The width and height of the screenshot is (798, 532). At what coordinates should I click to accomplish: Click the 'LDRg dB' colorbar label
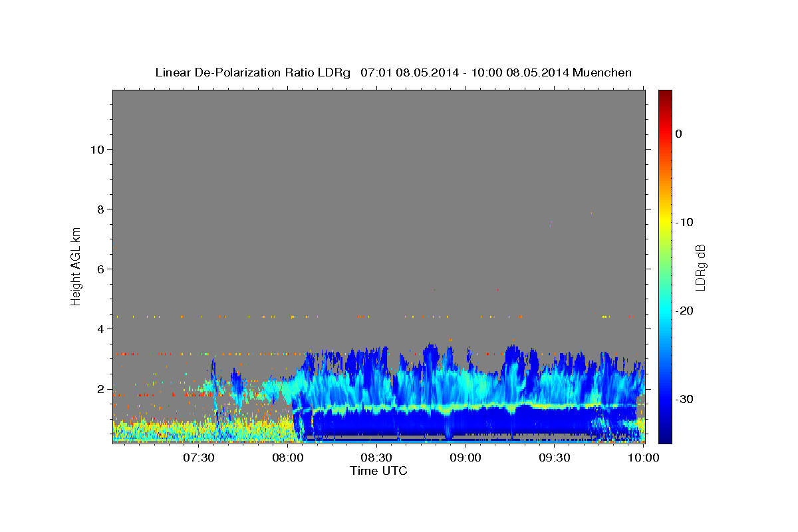click(700, 267)
